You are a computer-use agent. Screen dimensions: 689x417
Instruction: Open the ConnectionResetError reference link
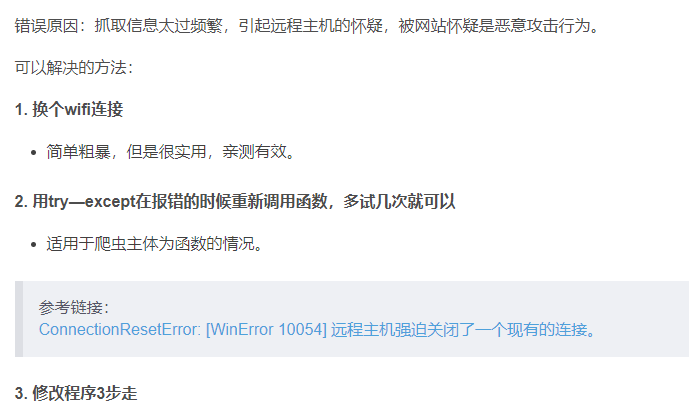pyautogui.click(x=317, y=330)
